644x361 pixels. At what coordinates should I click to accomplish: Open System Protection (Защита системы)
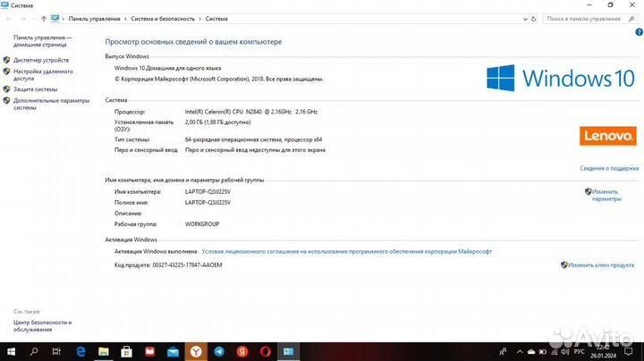35,89
